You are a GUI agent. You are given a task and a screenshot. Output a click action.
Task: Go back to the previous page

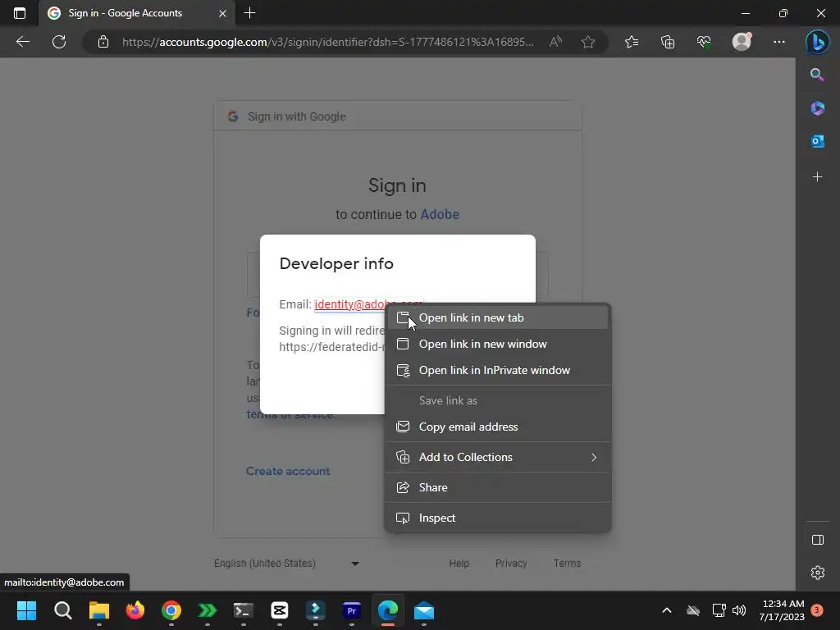(22, 42)
